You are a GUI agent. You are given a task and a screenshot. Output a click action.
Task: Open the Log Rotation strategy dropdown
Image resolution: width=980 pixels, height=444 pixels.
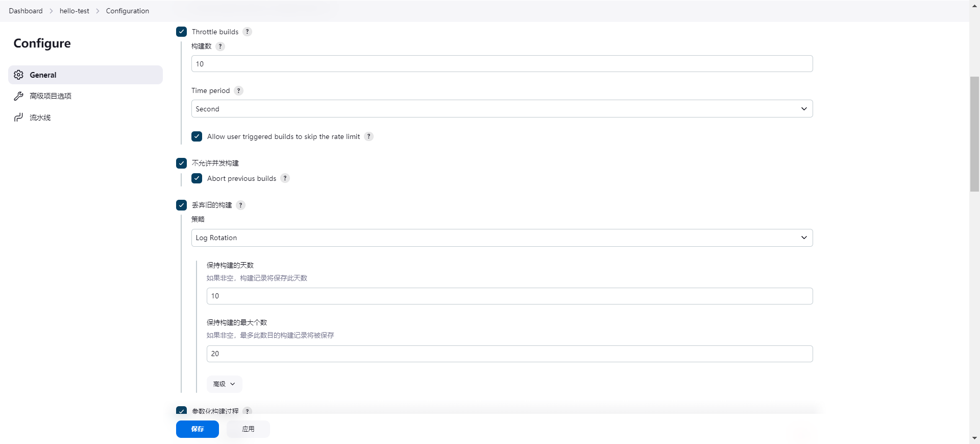pos(502,238)
